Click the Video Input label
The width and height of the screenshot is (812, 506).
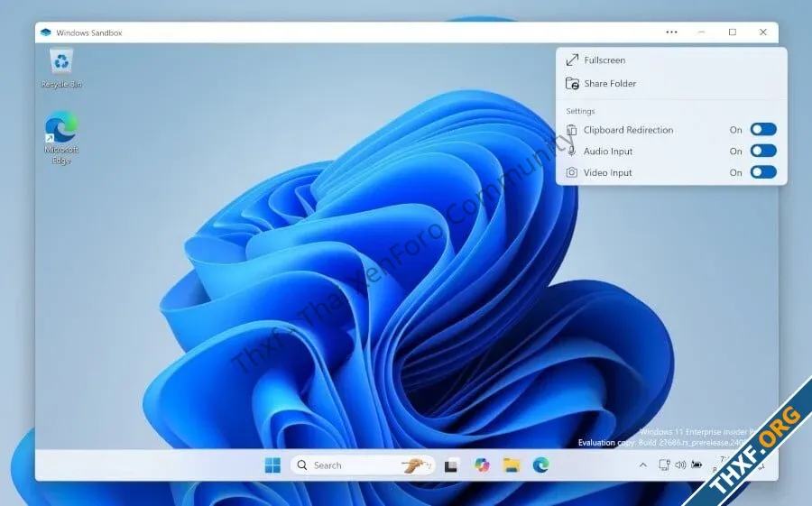click(607, 172)
